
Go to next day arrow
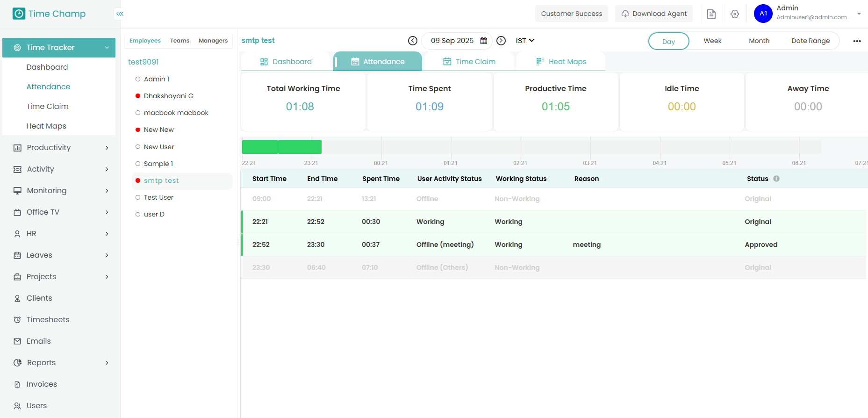[x=501, y=41]
